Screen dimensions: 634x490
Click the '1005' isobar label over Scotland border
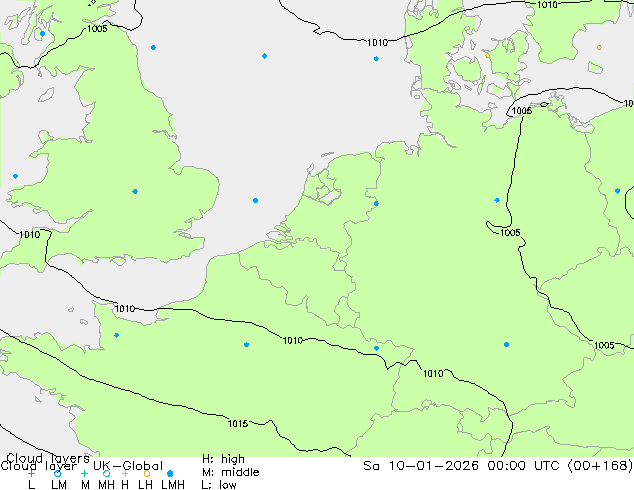coord(97,29)
